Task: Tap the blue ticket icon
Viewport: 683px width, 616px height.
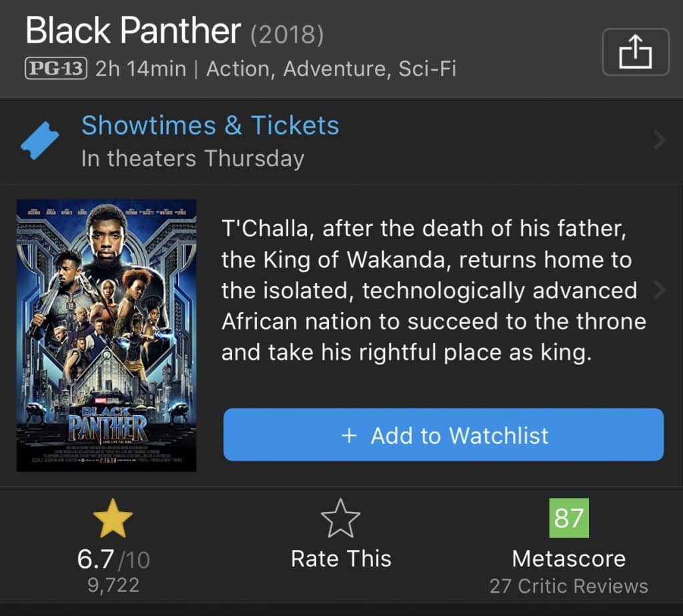Action: click(40, 141)
